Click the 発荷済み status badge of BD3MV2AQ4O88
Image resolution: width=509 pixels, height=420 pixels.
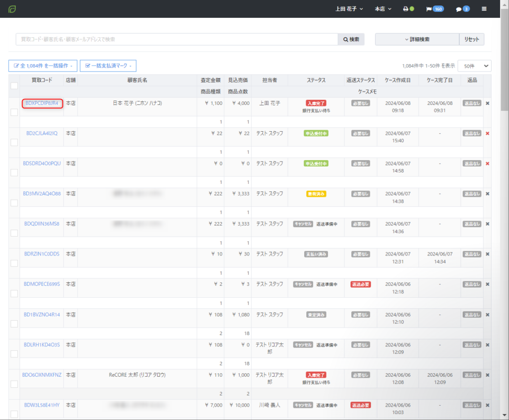point(316,194)
